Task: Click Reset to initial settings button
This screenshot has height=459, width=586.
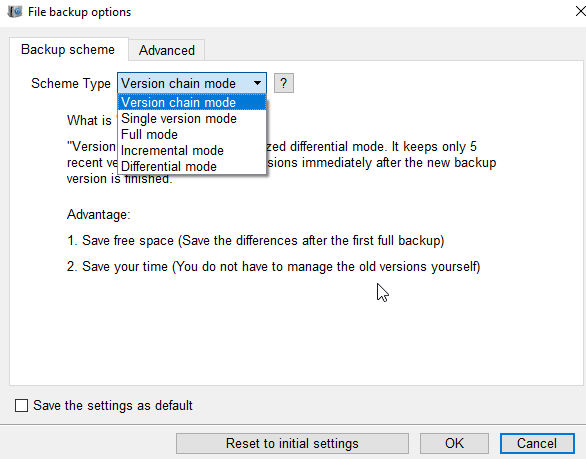Action: (292, 444)
